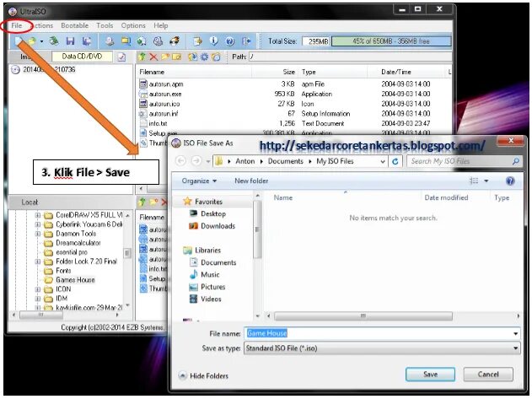Click Add Files icon in image pane toolbar
Screen dimensions: 532x399
192,57
